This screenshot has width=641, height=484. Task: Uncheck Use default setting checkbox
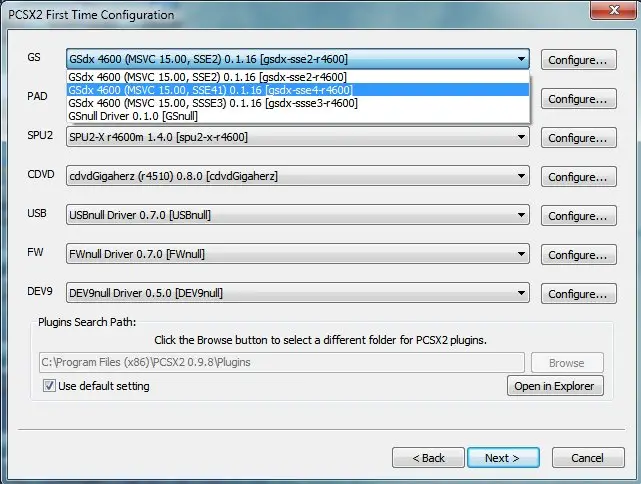[49, 386]
